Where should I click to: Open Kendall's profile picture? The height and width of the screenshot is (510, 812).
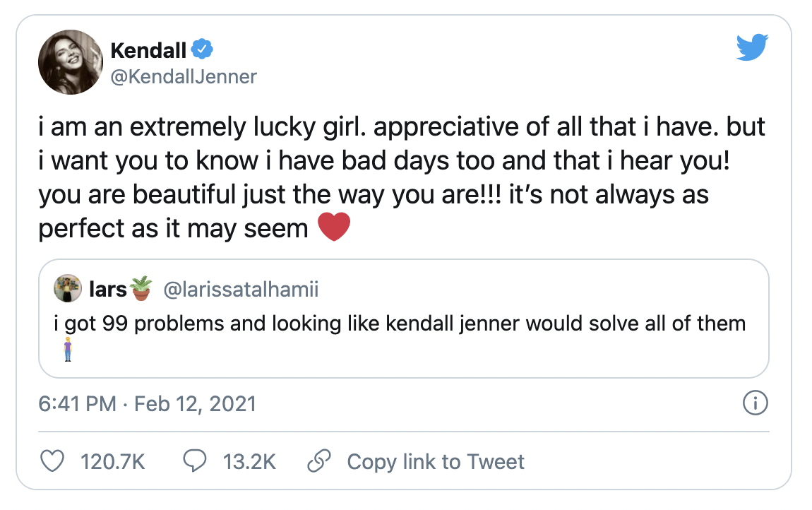[71, 62]
